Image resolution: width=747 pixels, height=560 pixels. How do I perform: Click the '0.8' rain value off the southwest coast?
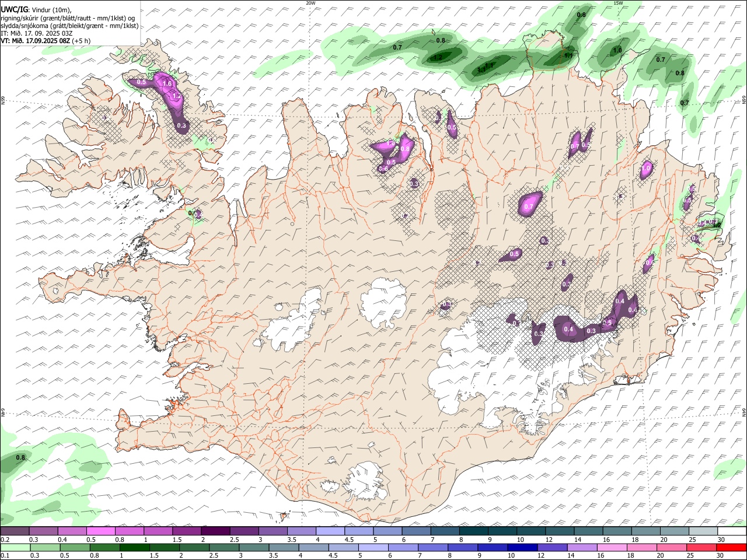[x=20, y=457]
